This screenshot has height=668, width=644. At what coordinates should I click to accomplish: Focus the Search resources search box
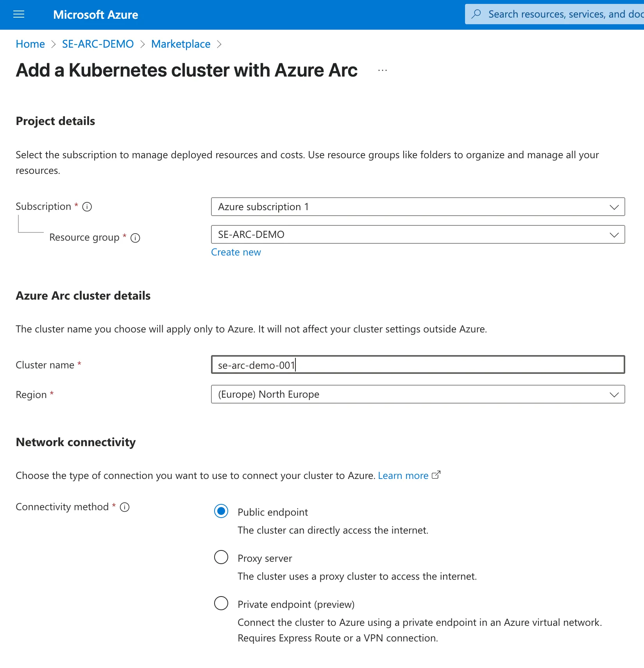[x=555, y=14]
